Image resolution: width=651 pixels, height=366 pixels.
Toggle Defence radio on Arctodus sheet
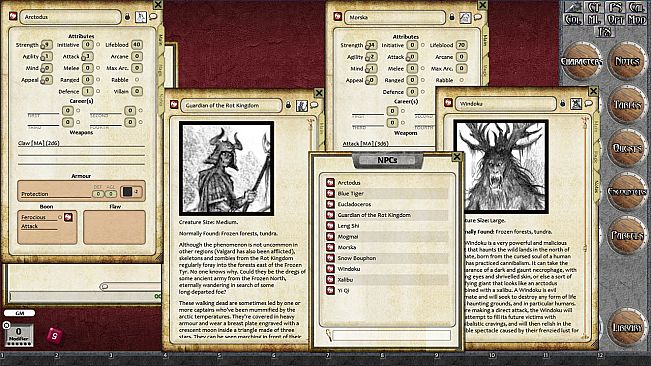[98, 91]
